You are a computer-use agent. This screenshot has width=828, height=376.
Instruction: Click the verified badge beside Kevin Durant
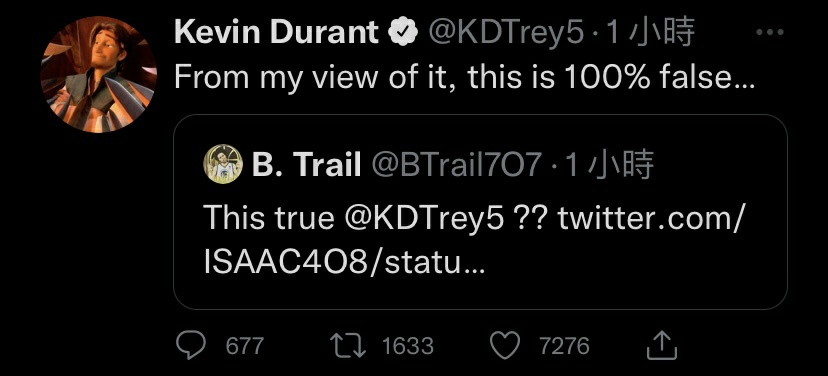[403, 33]
